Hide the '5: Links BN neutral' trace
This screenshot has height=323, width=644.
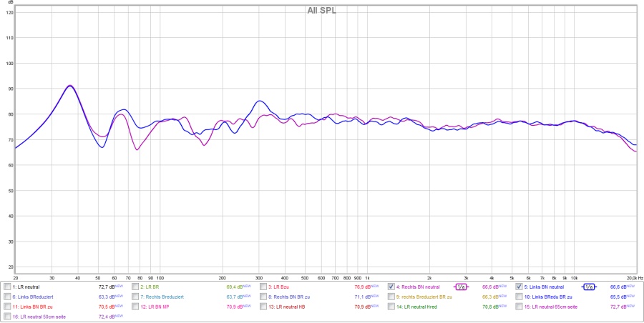(519, 287)
